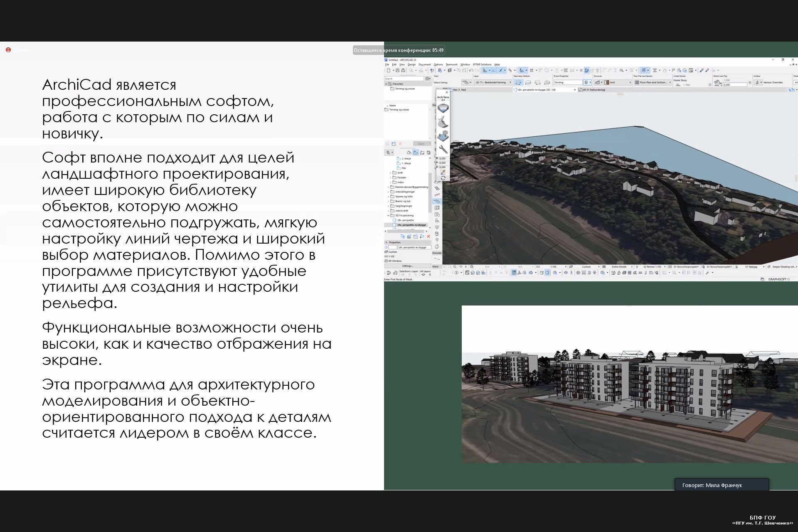The width and height of the screenshot is (798, 532).
Task: Select Terreng og volum favorite folder
Action: point(403,89)
